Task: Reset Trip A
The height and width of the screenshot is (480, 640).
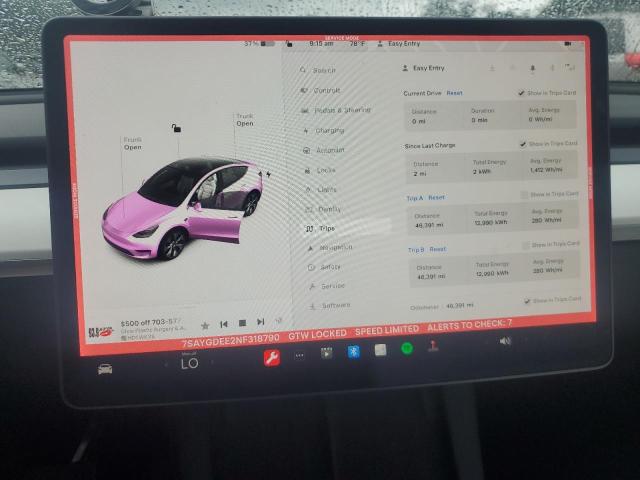Action: coord(437,198)
